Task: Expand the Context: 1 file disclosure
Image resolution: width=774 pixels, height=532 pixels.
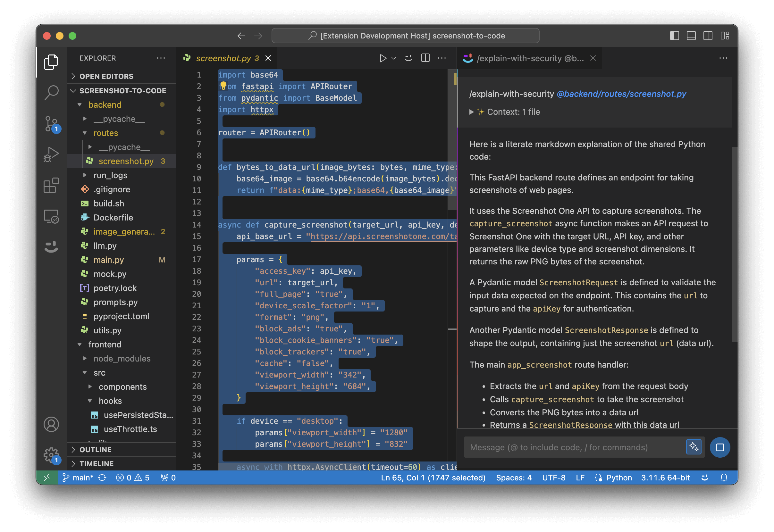Action: point(505,112)
